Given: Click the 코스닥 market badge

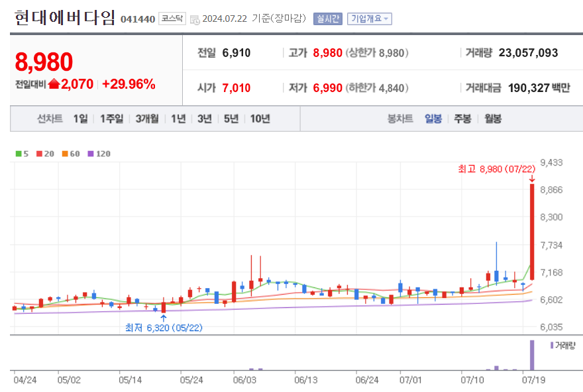Looking at the screenshot, I should click(x=172, y=18).
